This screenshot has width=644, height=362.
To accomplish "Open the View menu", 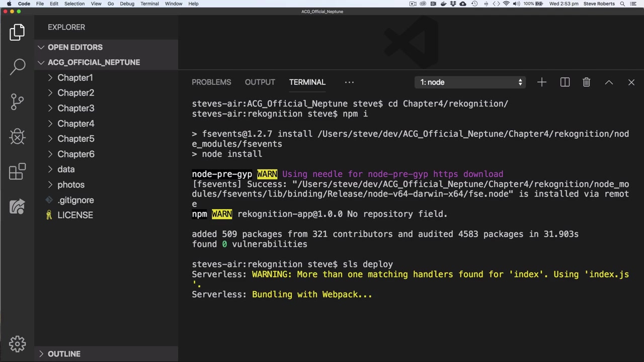I will click(96, 4).
